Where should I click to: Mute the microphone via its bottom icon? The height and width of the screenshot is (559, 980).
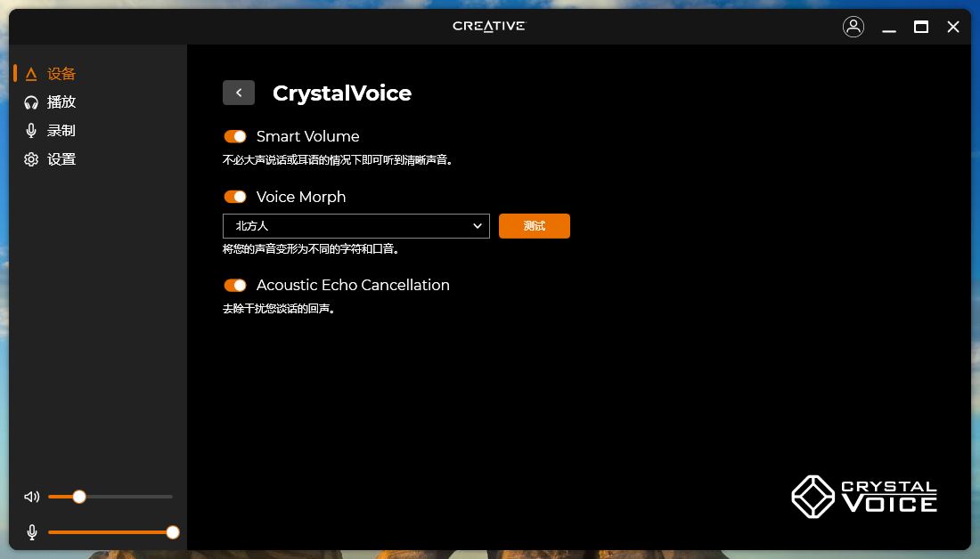tap(32, 532)
